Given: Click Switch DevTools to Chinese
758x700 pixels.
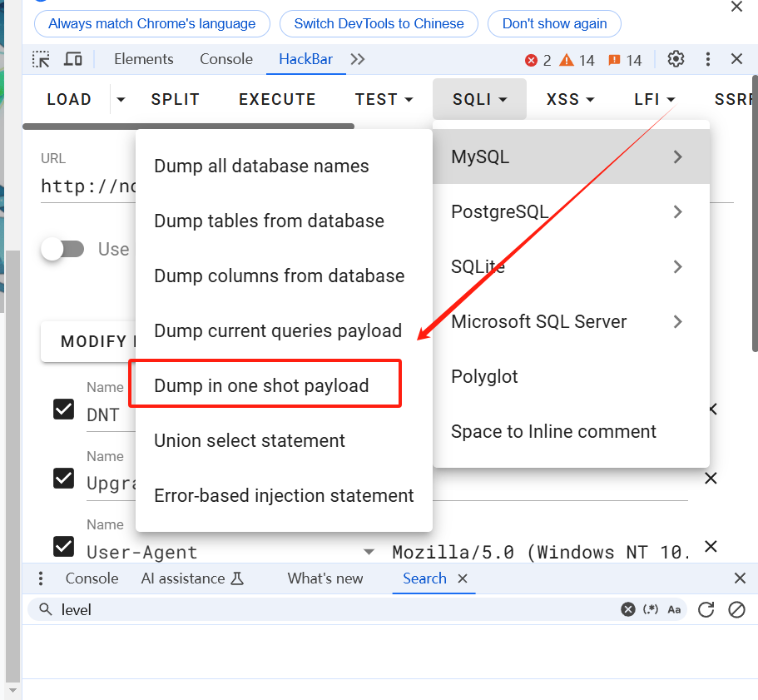Looking at the screenshot, I should click(x=379, y=23).
